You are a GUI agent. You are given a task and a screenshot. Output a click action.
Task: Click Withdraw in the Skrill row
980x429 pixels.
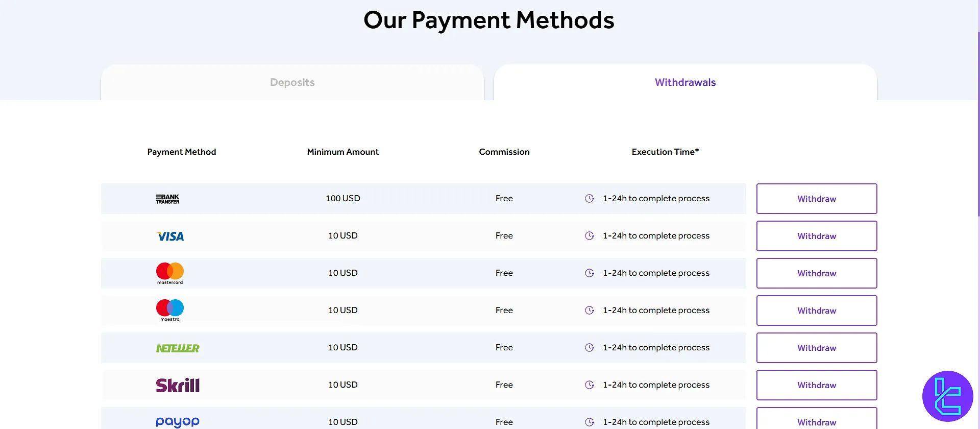pos(817,385)
